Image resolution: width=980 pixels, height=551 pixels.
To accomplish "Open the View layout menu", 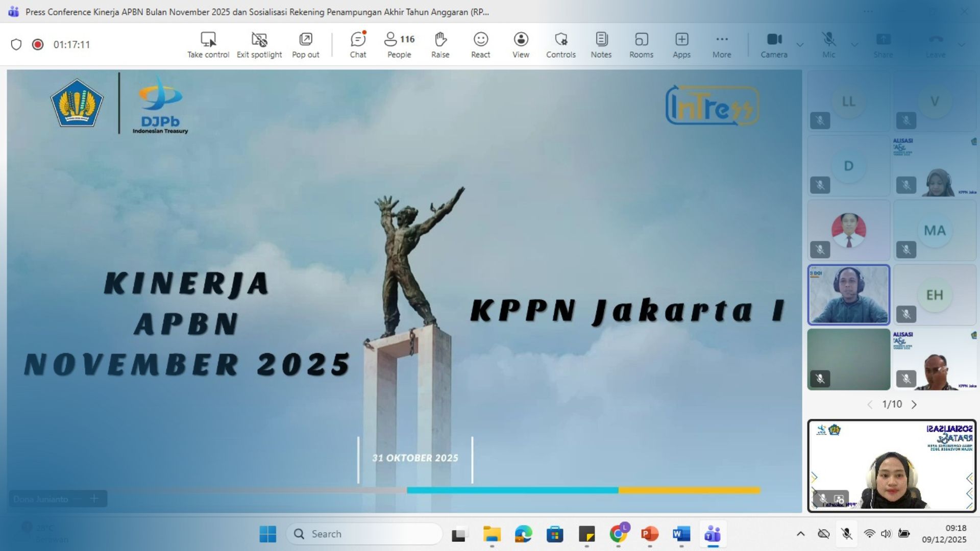I will 521,45.
